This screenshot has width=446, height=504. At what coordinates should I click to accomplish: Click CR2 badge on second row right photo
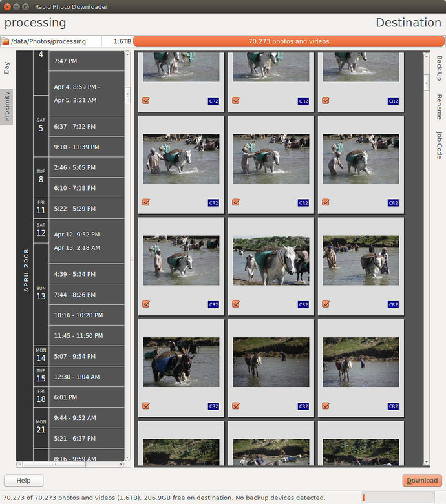tap(393, 203)
